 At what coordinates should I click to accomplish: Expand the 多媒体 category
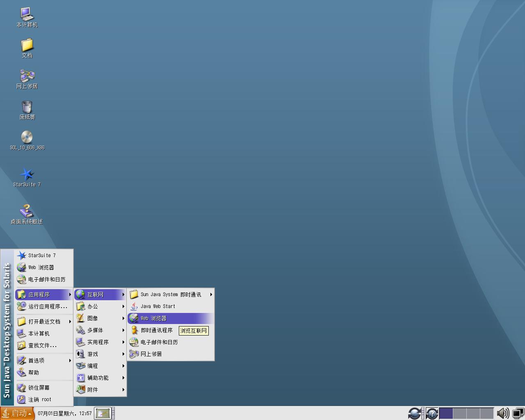pos(100,330)
